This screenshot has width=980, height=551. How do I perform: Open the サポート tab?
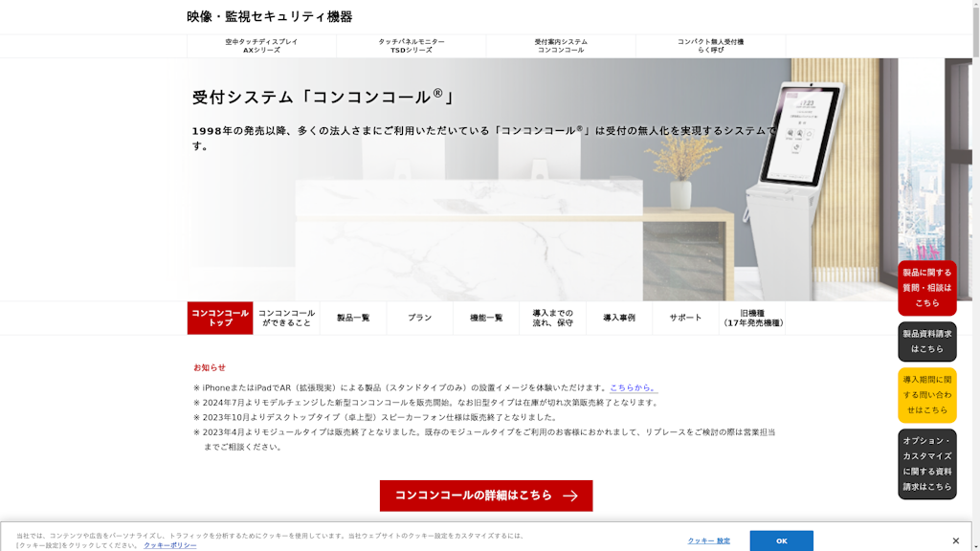[x=685, y=318]
